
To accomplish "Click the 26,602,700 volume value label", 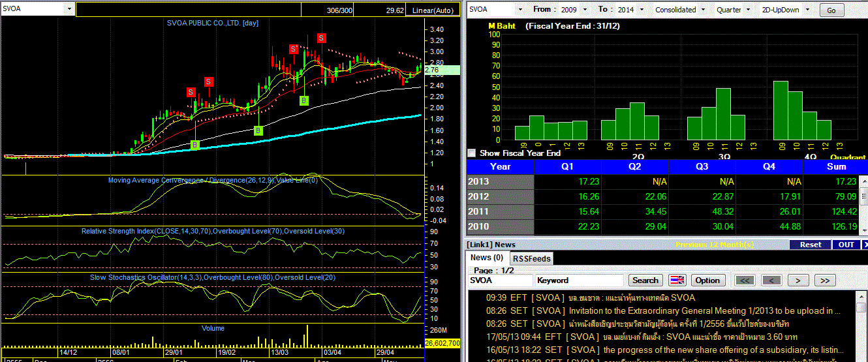I will coord(443,342).
